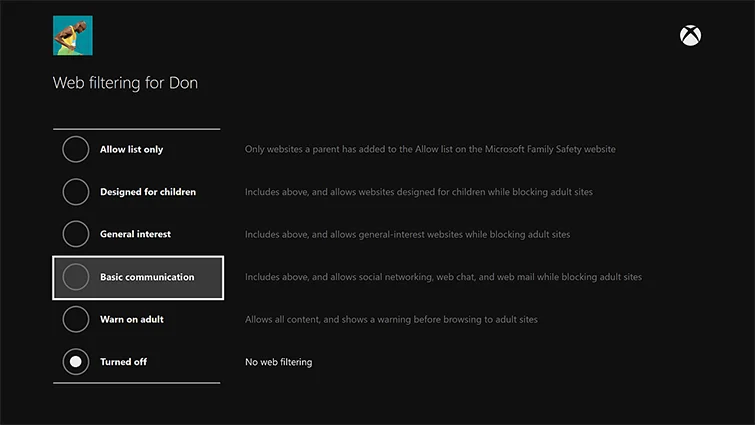Click the description about social networking and web chat
Viewport: 755px width, 425px height.
coord(443,277)
